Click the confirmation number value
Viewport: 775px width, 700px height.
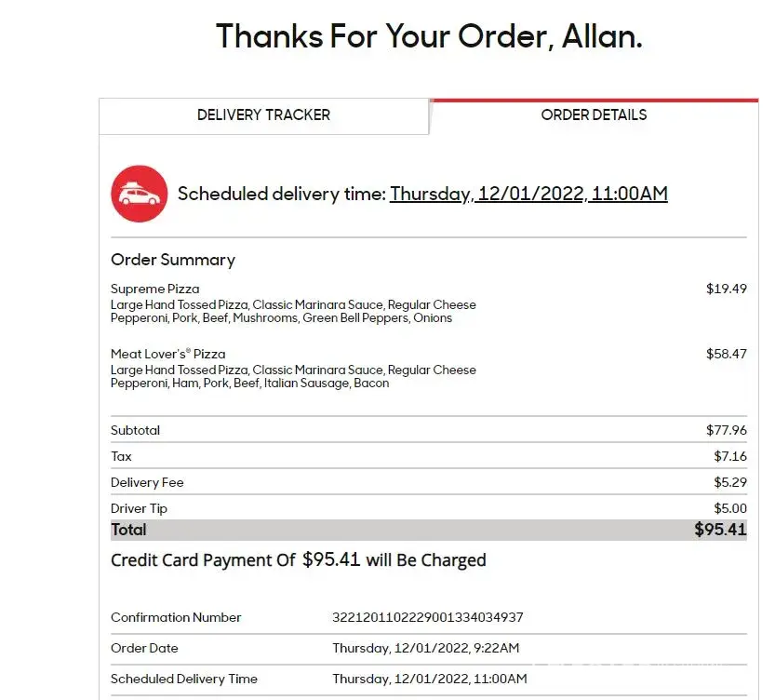(428, 617)
